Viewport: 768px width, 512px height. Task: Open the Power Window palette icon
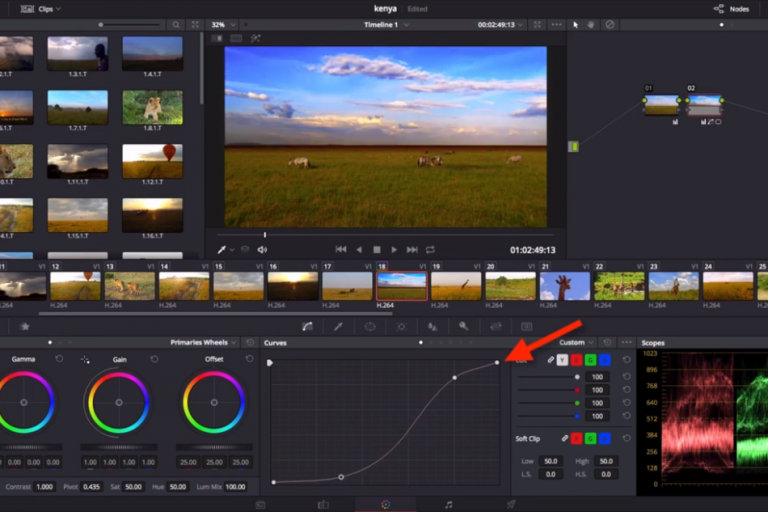(x=370, y=326)
